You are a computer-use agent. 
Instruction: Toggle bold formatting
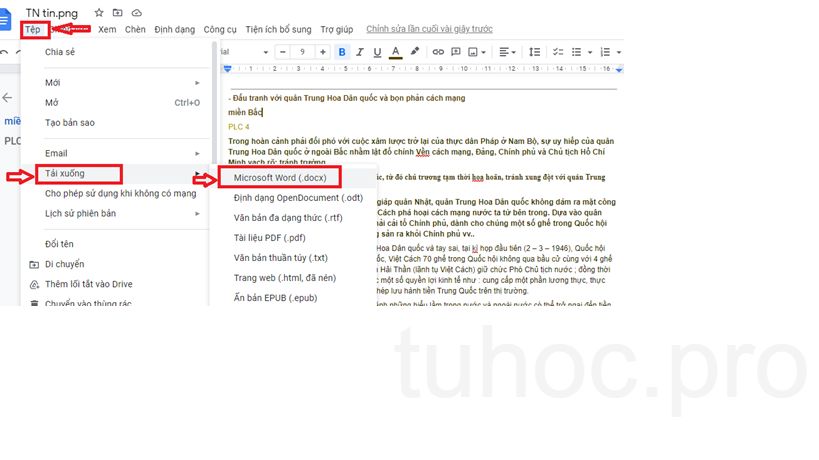point(342,52)
